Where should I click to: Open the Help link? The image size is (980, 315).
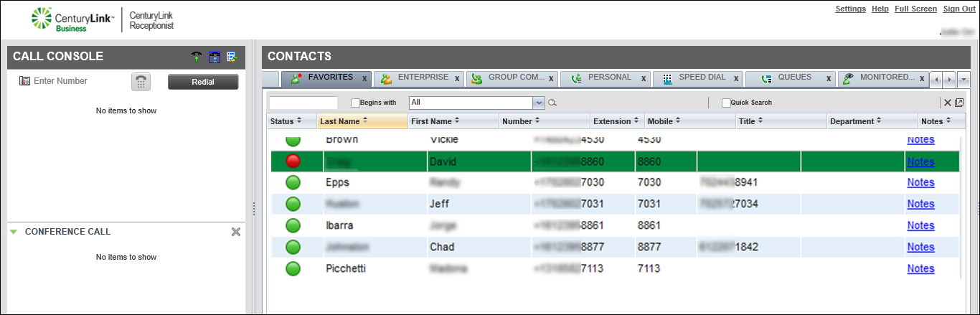(880, 9)
